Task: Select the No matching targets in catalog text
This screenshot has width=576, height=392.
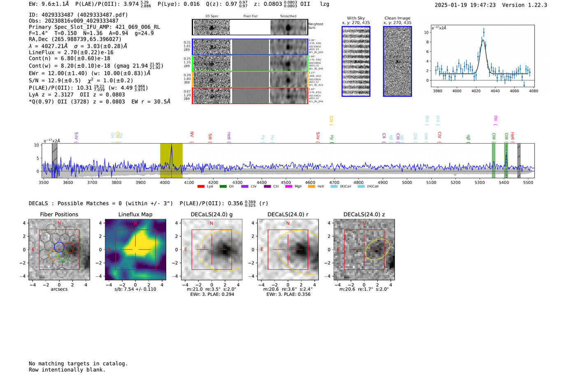Action: pyautogui.click(x=78, y=364)
